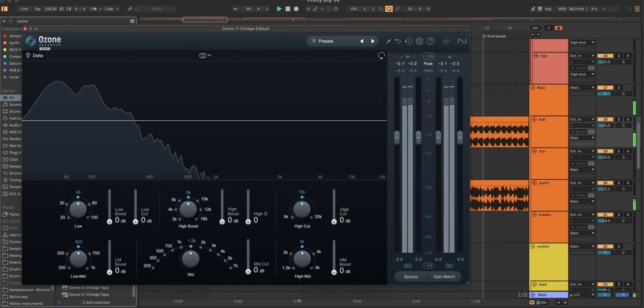The image size is (644, 308).
Task: Toggle the Key map mode
Action: [x=547, y=9]
